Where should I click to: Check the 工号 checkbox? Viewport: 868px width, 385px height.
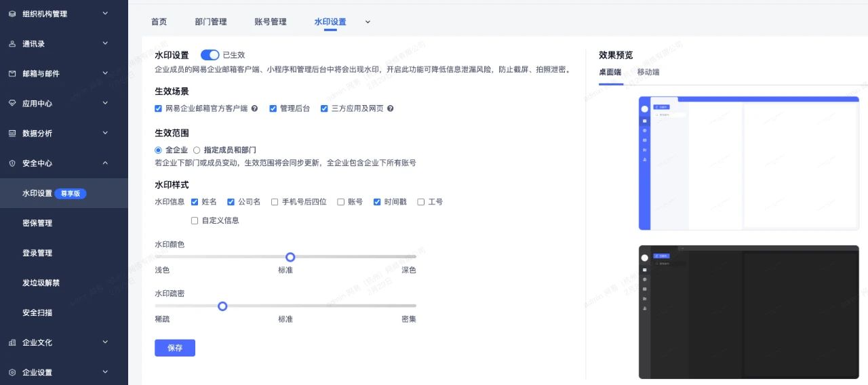(x=421, y=202)
